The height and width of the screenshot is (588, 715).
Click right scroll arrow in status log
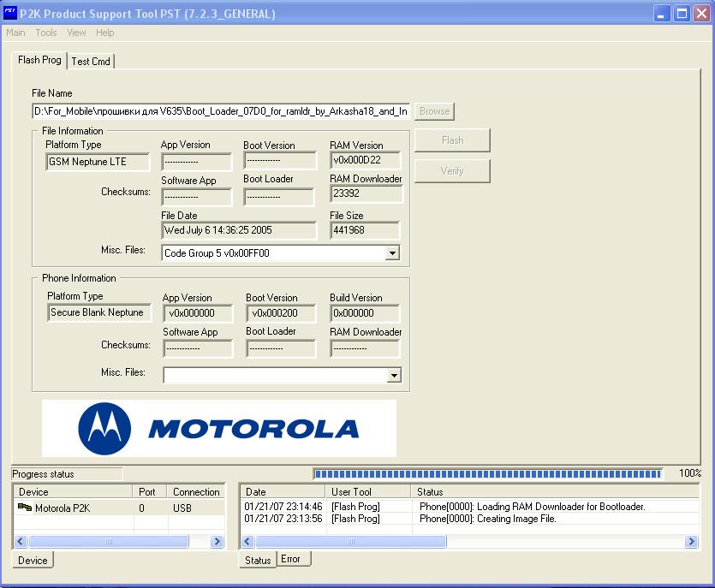pyautogui.click(x=691, y=542)
